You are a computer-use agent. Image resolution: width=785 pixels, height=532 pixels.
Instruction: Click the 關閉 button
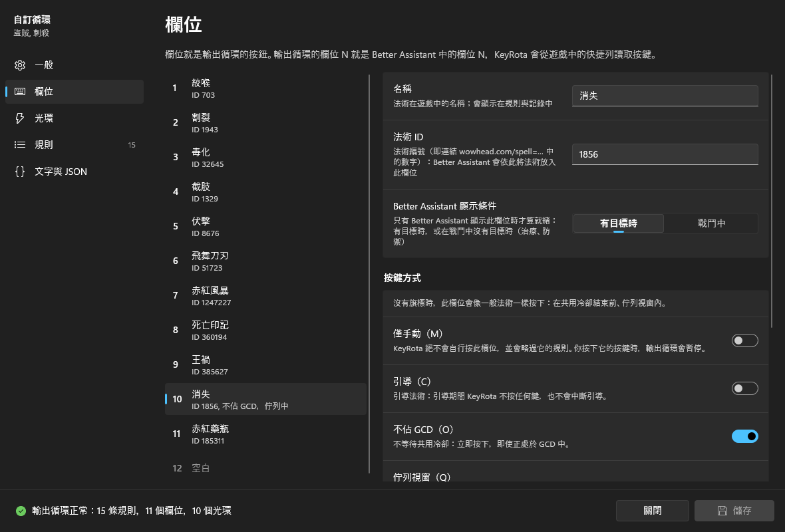coord(653,511)
